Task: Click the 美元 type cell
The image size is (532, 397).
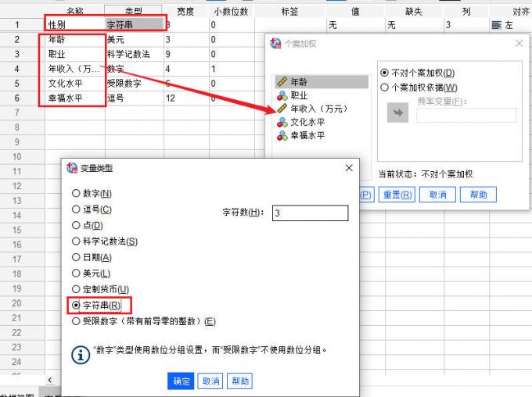Action: [x=135, y=39]
